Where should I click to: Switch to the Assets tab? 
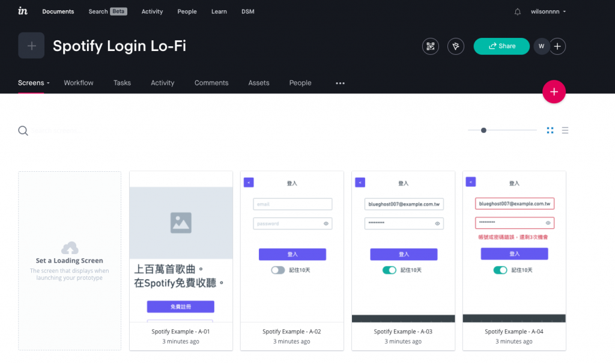[x=259, y=83]
